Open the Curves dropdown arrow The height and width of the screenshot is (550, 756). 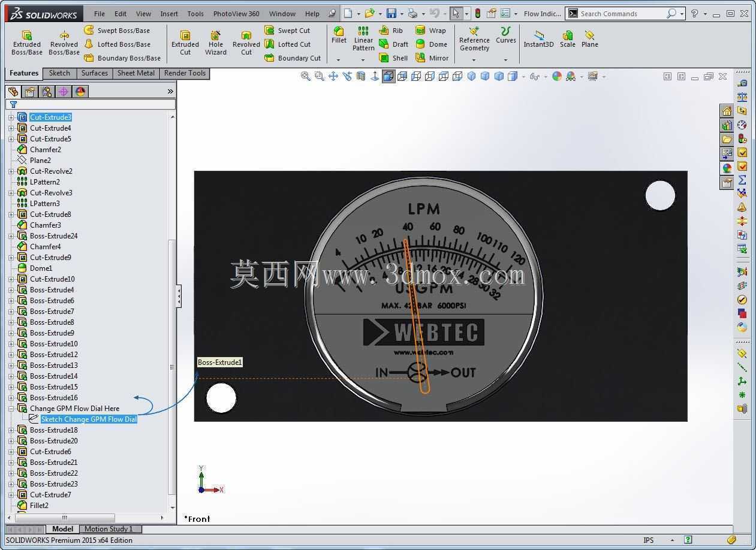tap(505, 60)
